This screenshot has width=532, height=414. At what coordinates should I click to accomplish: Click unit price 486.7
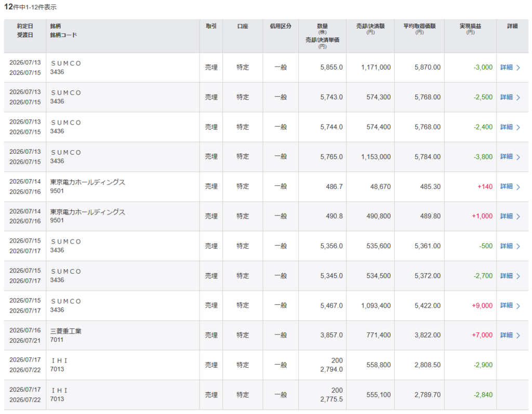[334, 186]
